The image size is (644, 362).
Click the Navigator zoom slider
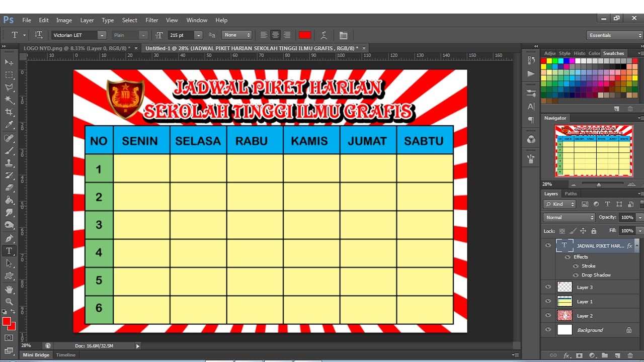coord(598,185)
